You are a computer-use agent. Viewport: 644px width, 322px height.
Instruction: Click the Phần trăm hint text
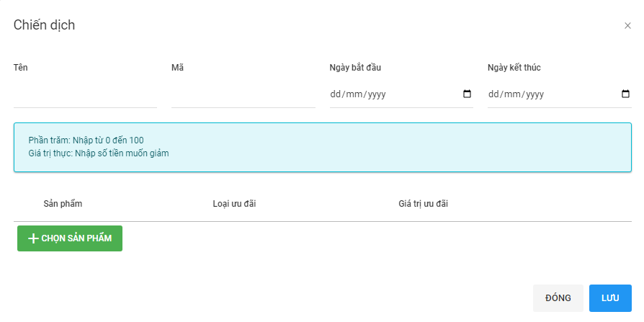pos(86,140)
